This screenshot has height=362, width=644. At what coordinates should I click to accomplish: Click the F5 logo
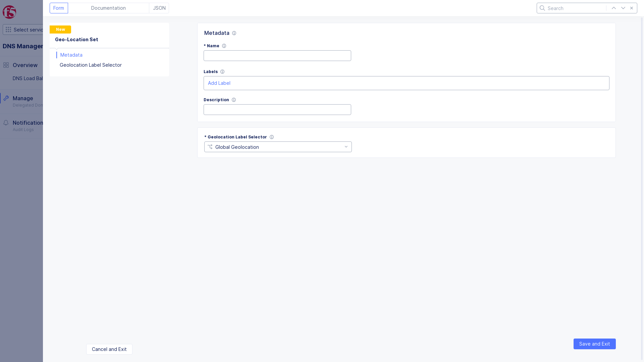pyautogui.click(x=9, y=12)
